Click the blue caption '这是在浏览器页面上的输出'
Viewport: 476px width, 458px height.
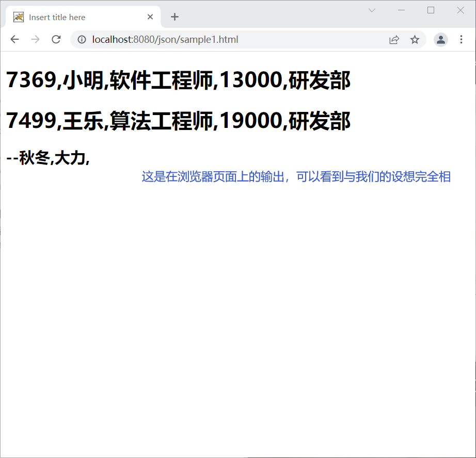(x=213, y=176)
